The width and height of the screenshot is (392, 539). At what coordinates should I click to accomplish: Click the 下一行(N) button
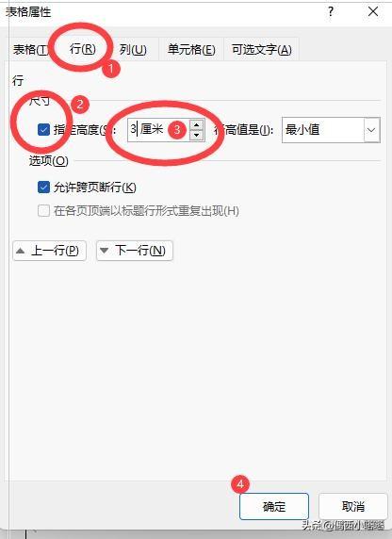point(135,251)
